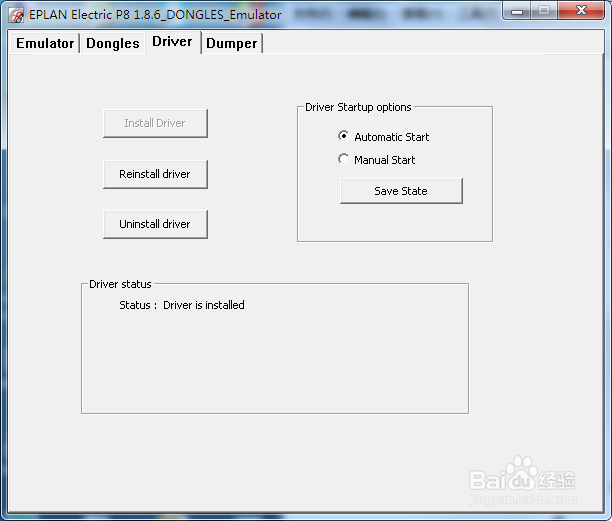Switch to the Emulator tab
612x521 pixels.
45,43
